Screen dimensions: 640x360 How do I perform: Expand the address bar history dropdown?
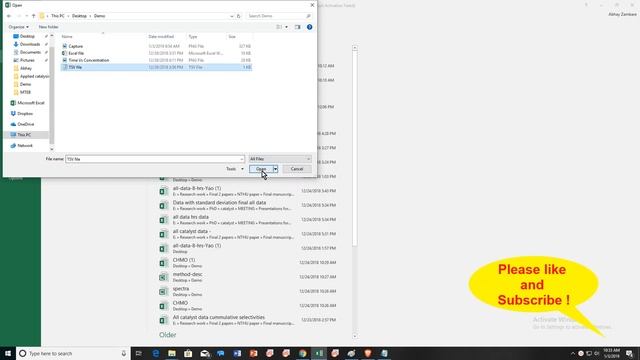(231, 16)
